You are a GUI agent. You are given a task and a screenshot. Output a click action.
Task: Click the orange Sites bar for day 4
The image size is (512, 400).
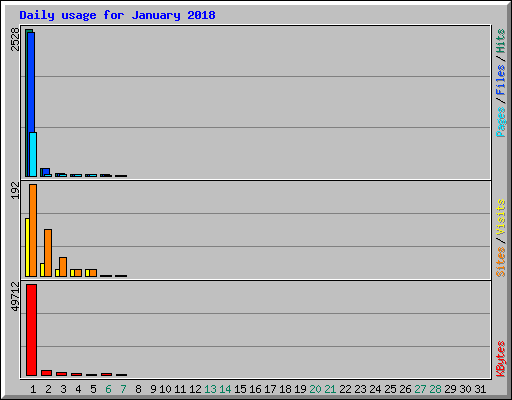point(78,273)
